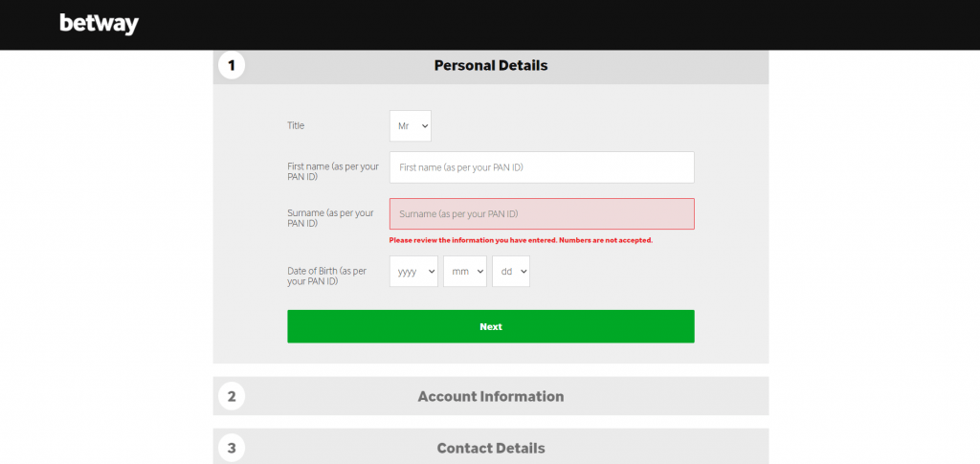The image size is (980, 464).
Task: Click the step 3 number circle
Action: coord(232,447)
